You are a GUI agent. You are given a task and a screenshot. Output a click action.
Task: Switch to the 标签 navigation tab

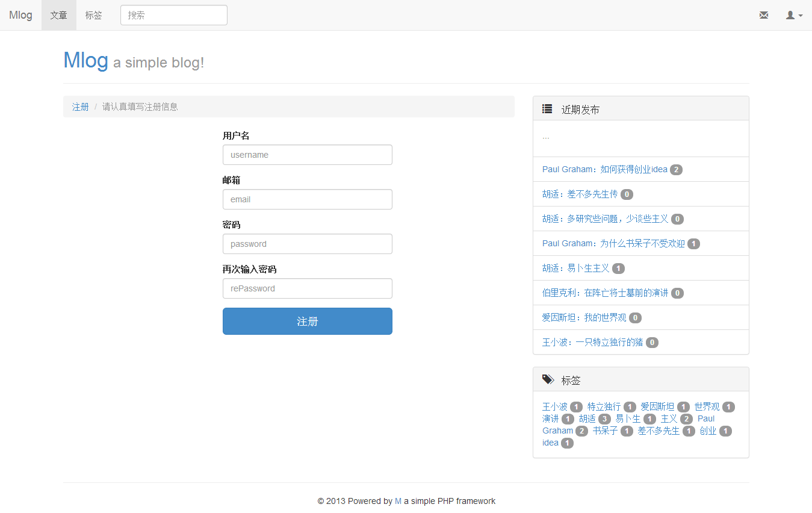(93, 15)
